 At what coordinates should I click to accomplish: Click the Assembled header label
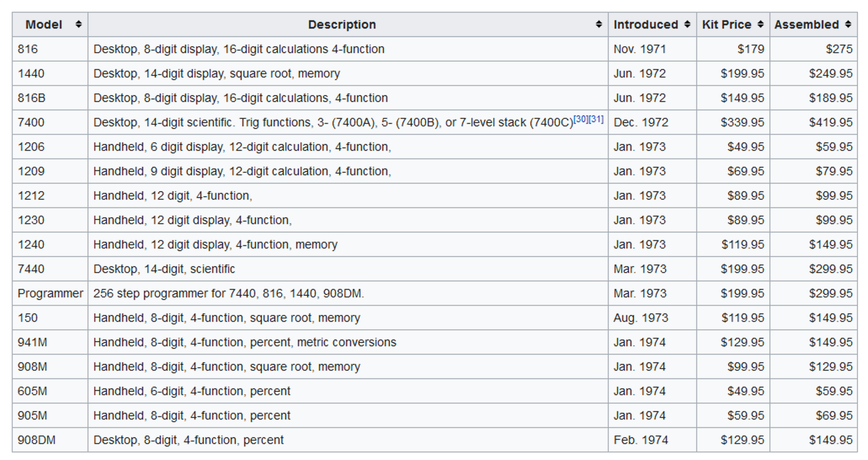point(807,24)
